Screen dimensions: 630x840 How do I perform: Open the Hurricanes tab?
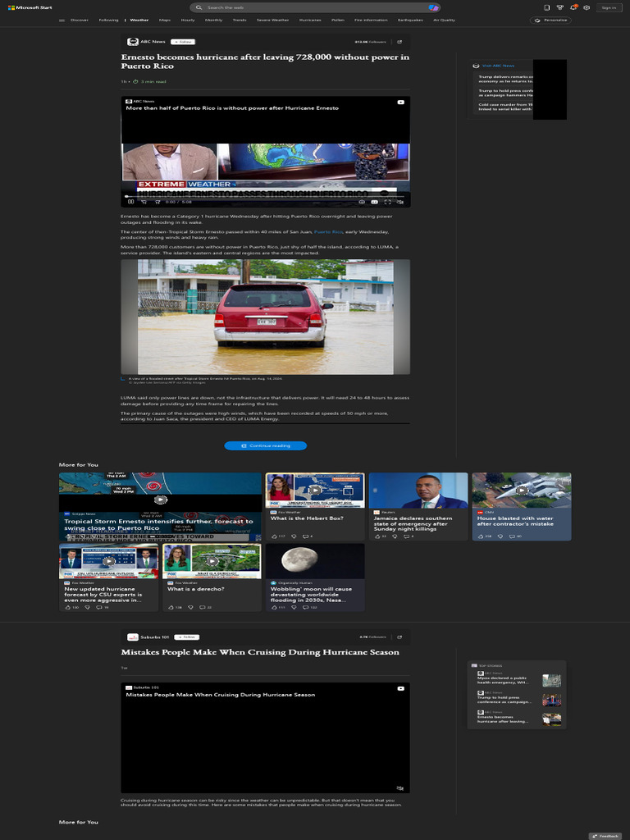[310, 21]
